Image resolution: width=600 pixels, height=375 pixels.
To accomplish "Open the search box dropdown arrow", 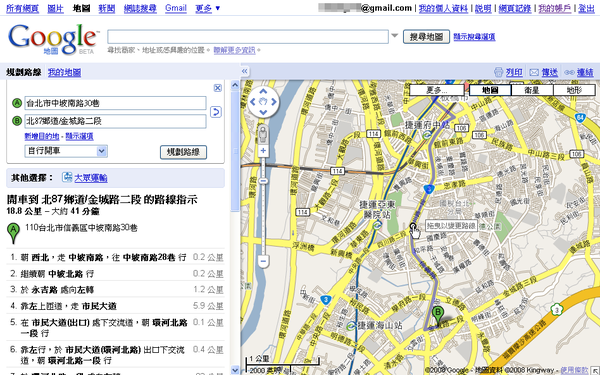I will tap(395, 36).
